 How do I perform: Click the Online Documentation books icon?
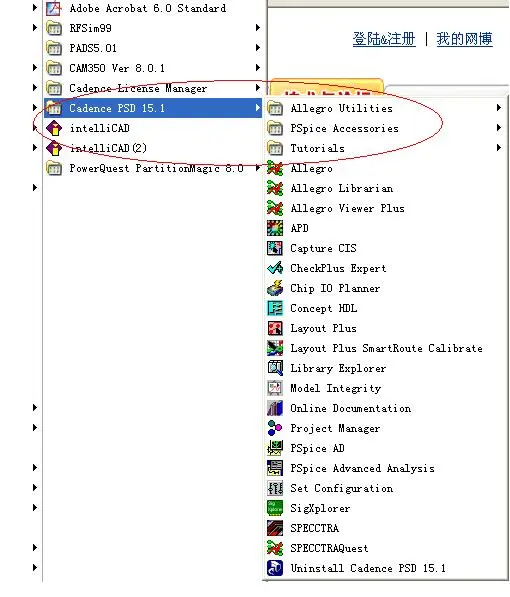275,408
